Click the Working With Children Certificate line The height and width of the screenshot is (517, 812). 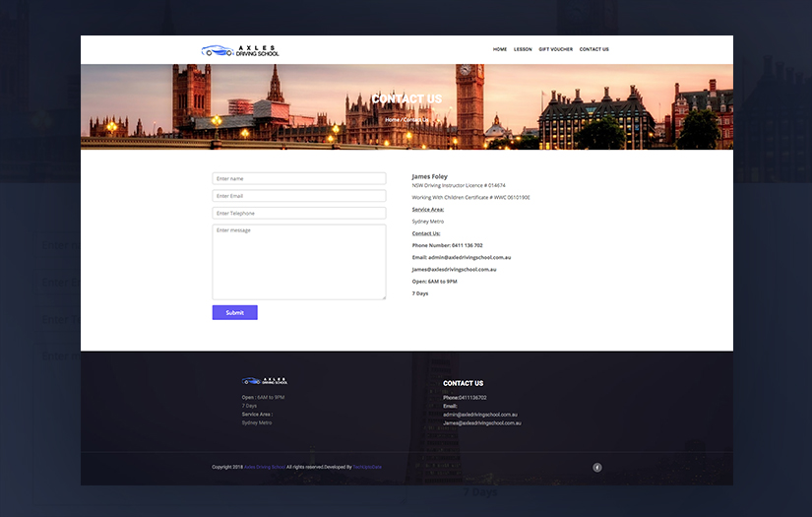pyautogui.click(x=470, y=197)
